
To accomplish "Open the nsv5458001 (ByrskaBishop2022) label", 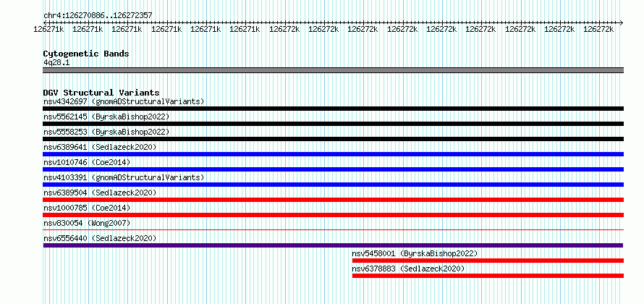I will [415, 253].
